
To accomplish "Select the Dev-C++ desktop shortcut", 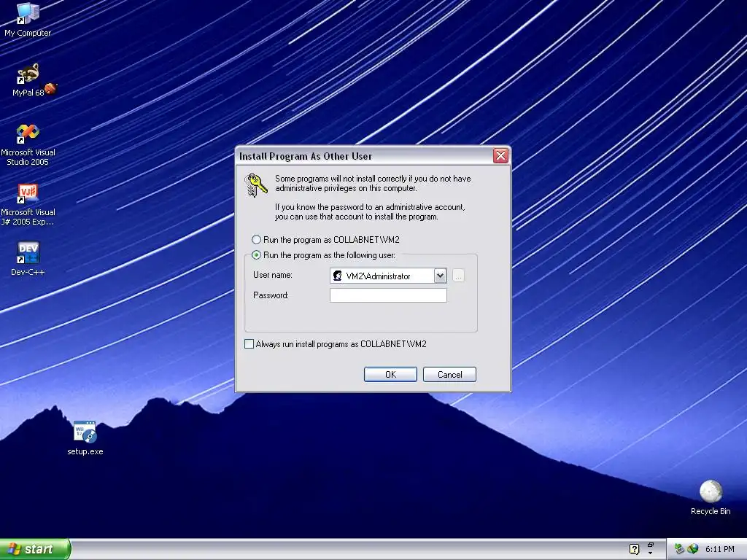I will click(28, 259).
